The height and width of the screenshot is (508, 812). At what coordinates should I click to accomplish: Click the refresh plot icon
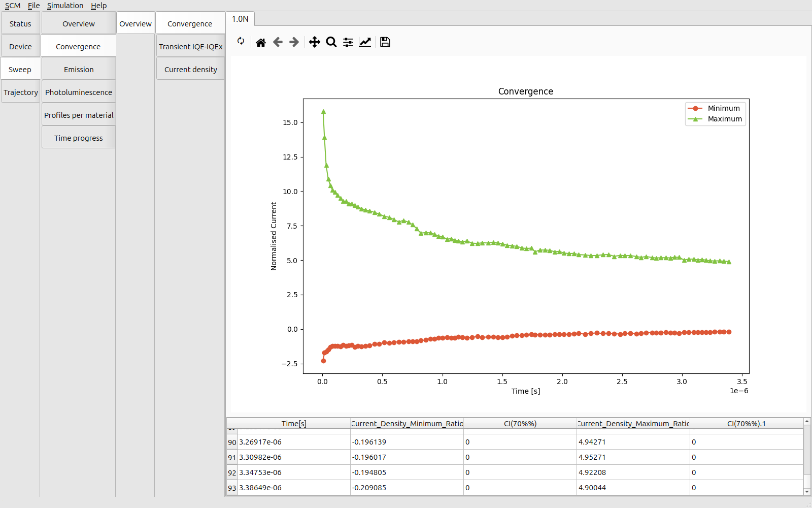coord(241,41)
